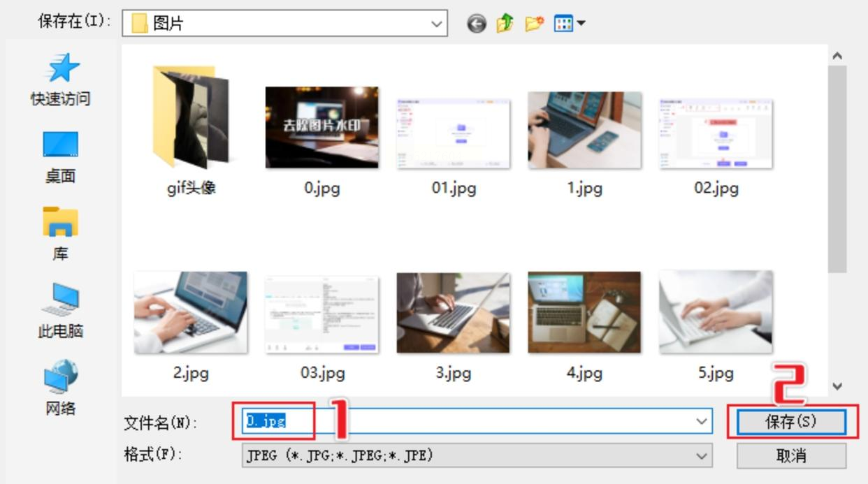
Task: Select the 03.jpg thumbnail
Action: 322,315
